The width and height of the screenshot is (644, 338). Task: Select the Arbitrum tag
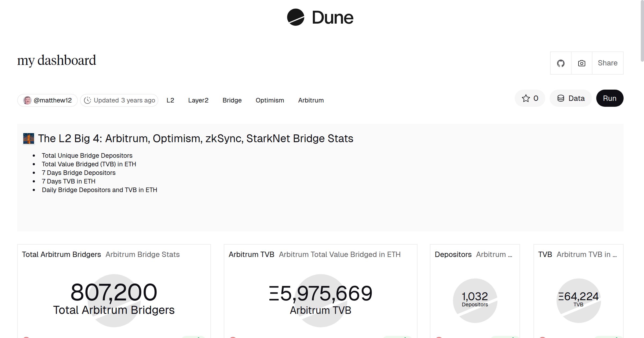(x=311, y=100)
